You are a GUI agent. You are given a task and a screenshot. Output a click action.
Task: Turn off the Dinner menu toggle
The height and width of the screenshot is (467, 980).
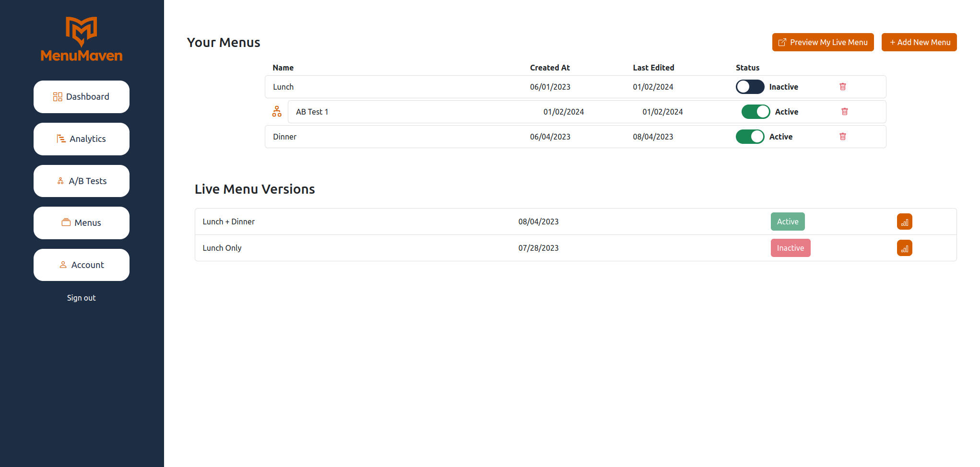(750, 137)
